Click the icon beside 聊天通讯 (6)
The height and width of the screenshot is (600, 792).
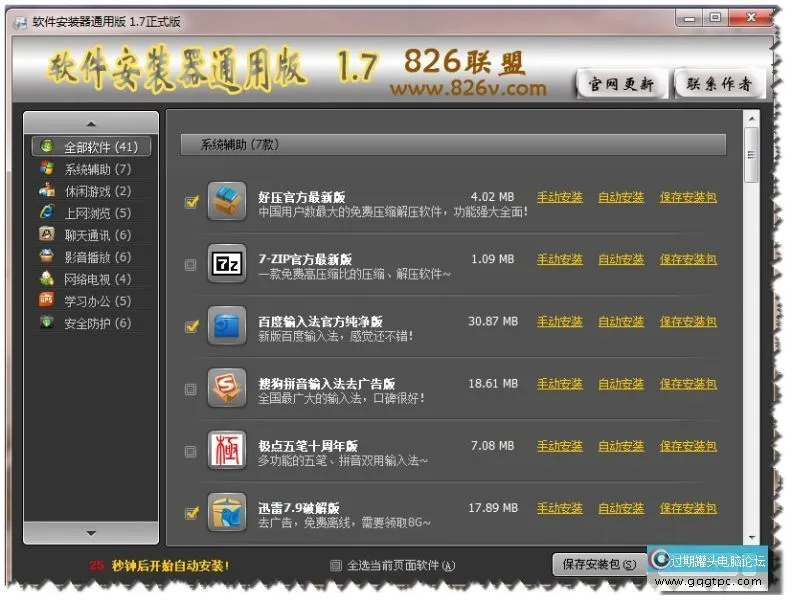pyautogui.click(x=47, y=234)
